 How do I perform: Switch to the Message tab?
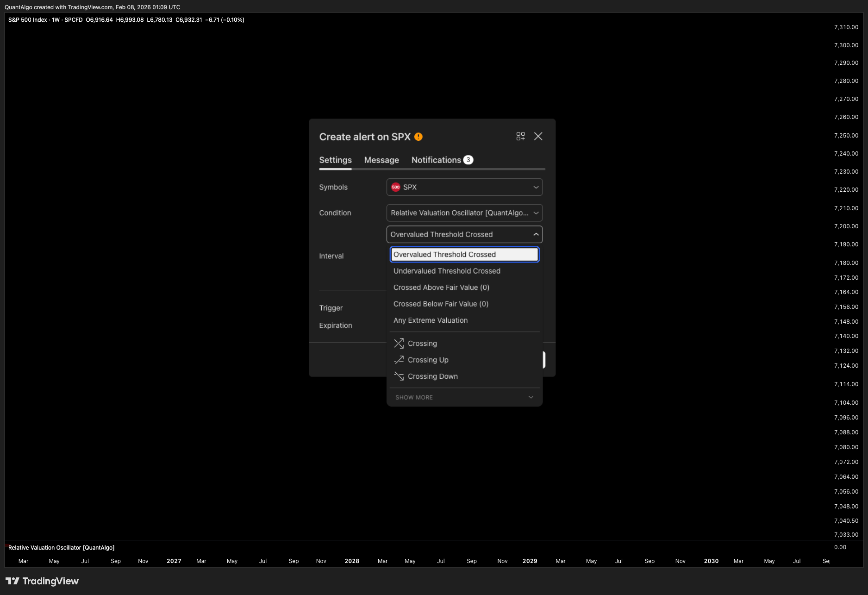(x=381, y=160)
